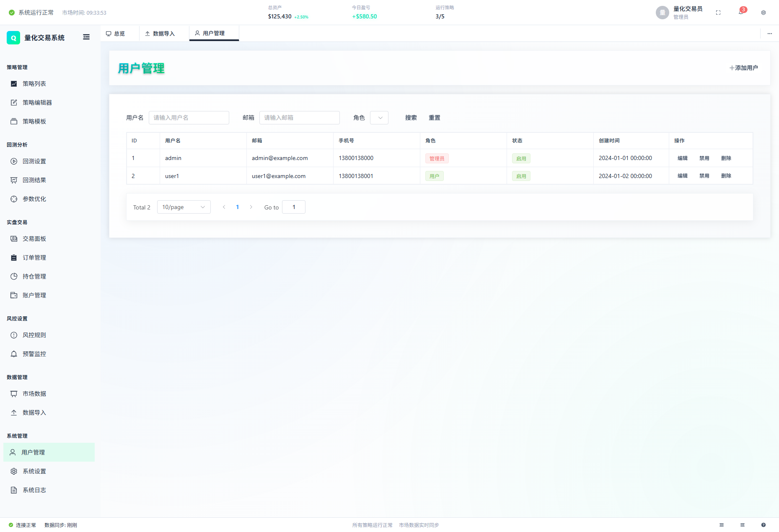Go to 策略编辑器 in the sidebar

pos(49,103)
